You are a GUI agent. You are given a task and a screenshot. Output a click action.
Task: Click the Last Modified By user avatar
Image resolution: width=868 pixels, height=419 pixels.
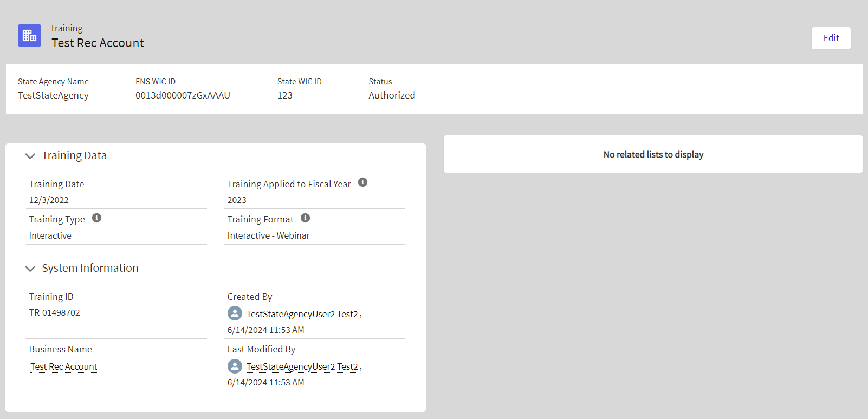coord(235,366)
